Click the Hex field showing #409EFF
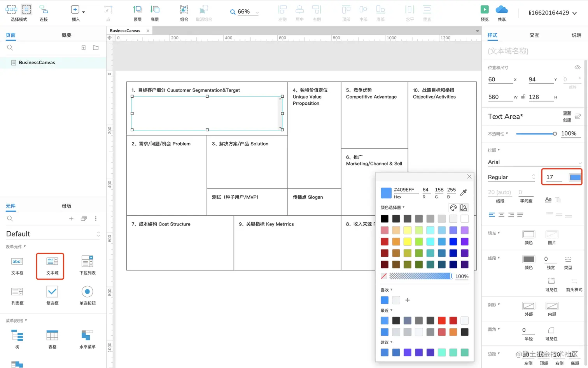 406,190
